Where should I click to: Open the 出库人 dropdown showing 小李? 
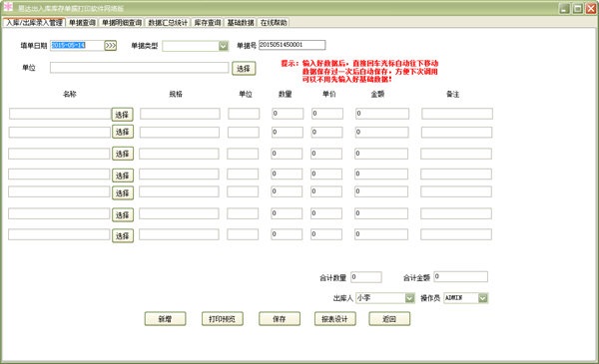(410, 298)
